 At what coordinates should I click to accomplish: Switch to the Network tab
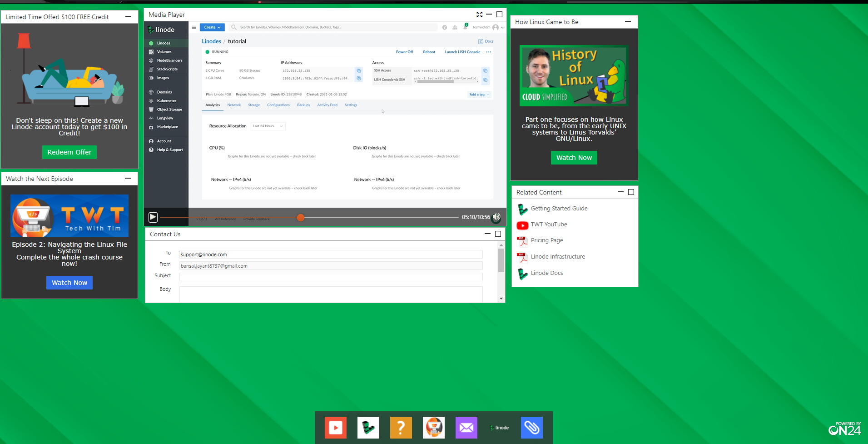tap(234, 105)
